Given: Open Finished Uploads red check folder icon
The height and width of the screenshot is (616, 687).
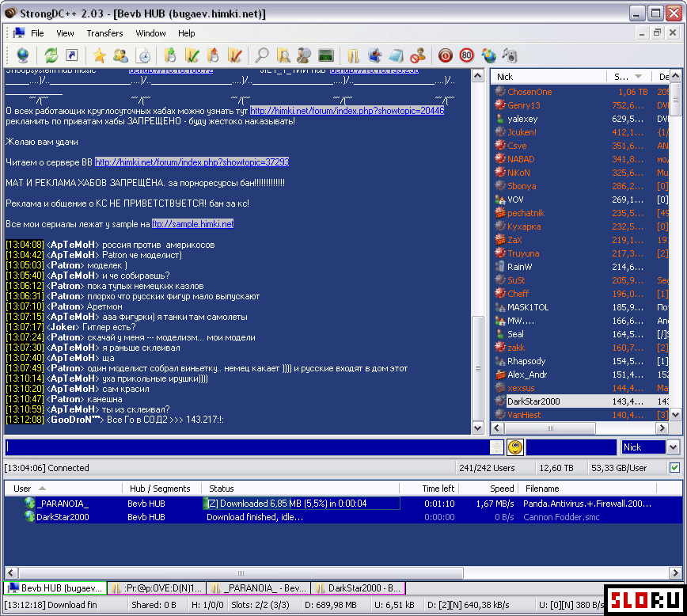Looking at the screenshot, I should [x=235, y=55].
